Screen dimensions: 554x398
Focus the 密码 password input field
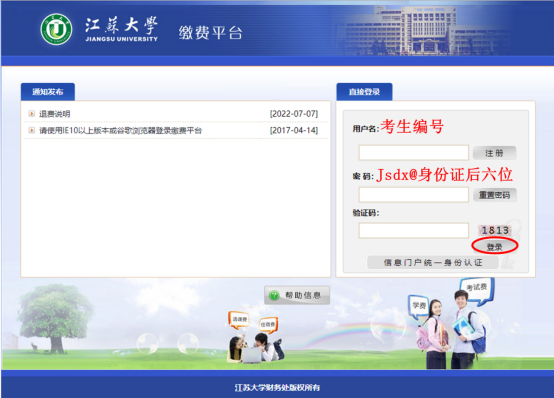pos(413,194)
